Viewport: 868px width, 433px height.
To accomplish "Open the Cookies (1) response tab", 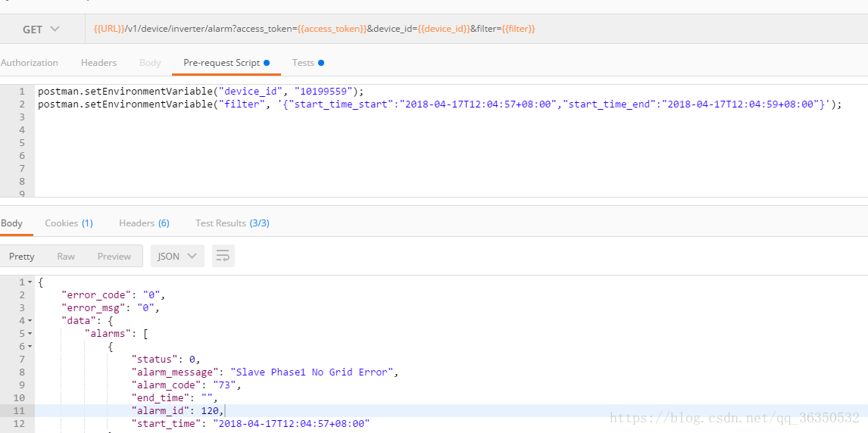I will [69, 223].
